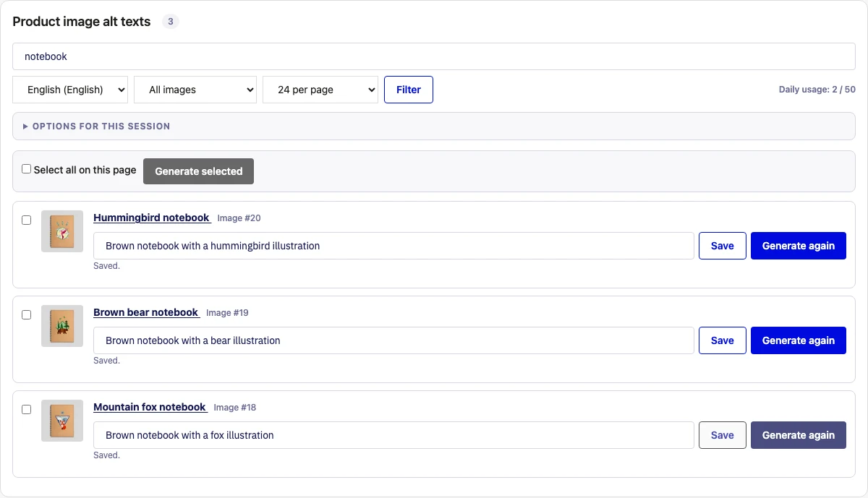The width and height of the screenshot is (868, 498).
Task: Edit the bear illustration alt text field
Action: (x=393, y=340)
